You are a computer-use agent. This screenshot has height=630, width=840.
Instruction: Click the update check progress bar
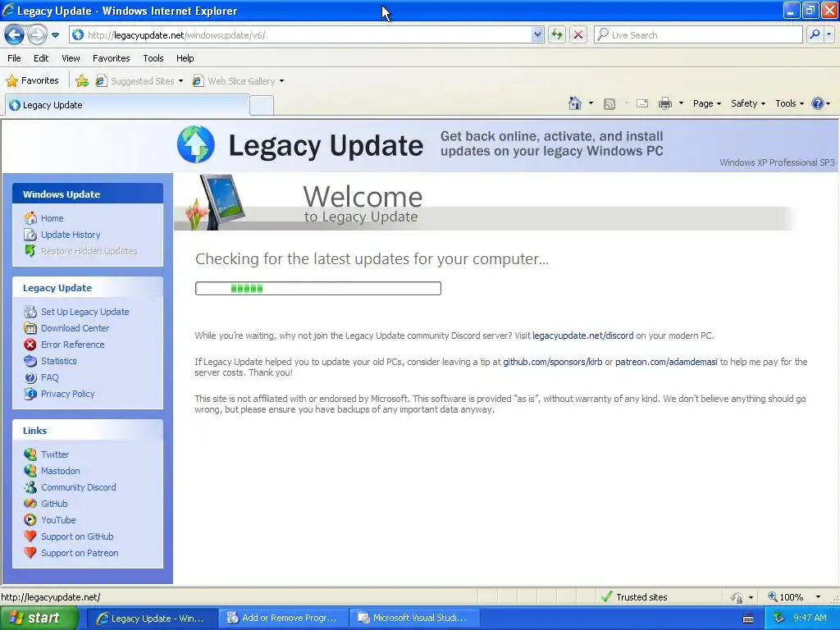[x=318, y=288]
